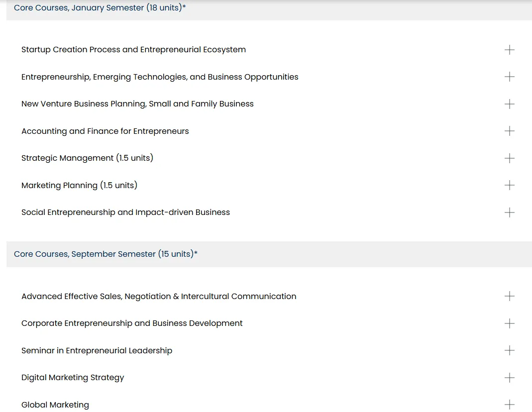Click Global Marketing course title
Viewport: 532px width, 412px height.
point(55,405)
